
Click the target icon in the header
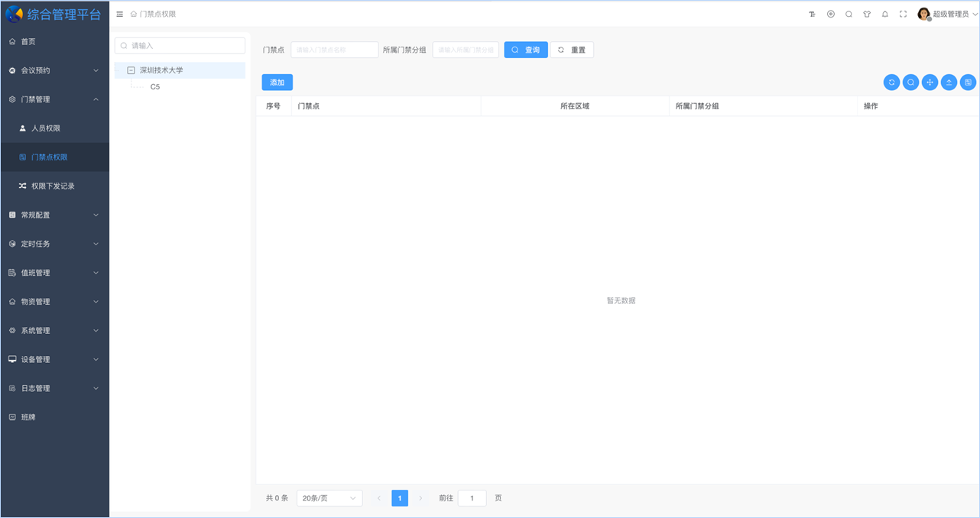tap(830, 14)
